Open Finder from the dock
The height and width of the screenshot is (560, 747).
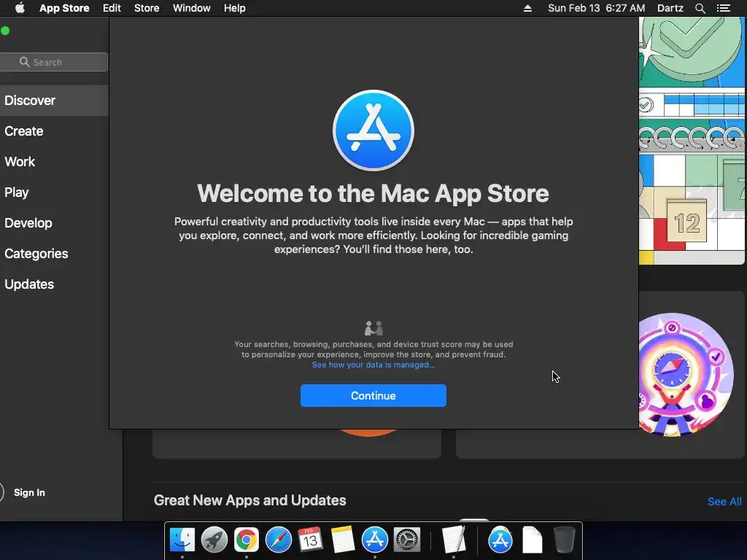click(x=182, y=540)
